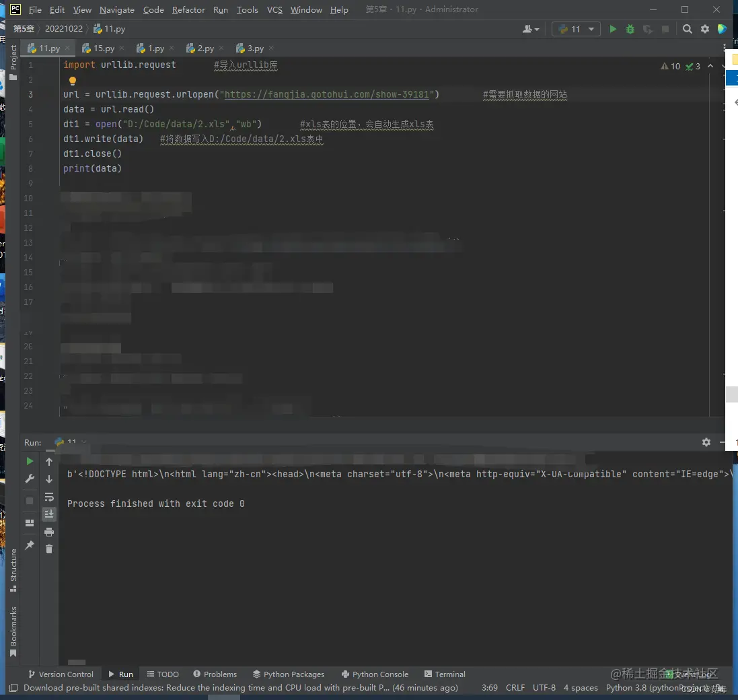This screenshot has height=700, width=738.
Task: Open the Structure tool window
Action: coord(13,570)
